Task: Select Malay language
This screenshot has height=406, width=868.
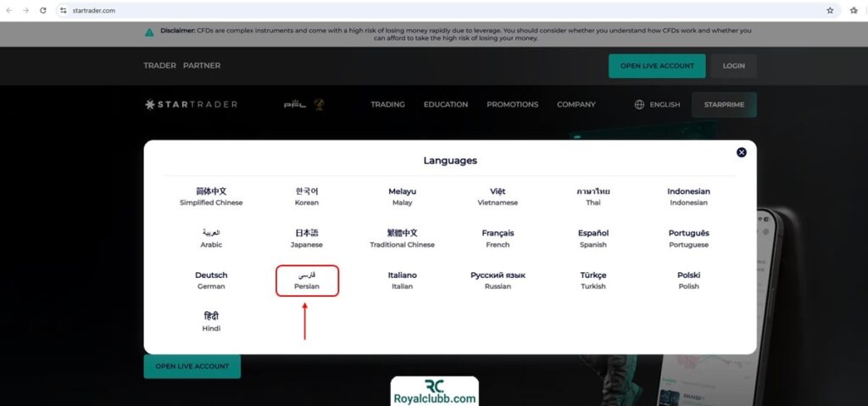Action: [402, 197]
